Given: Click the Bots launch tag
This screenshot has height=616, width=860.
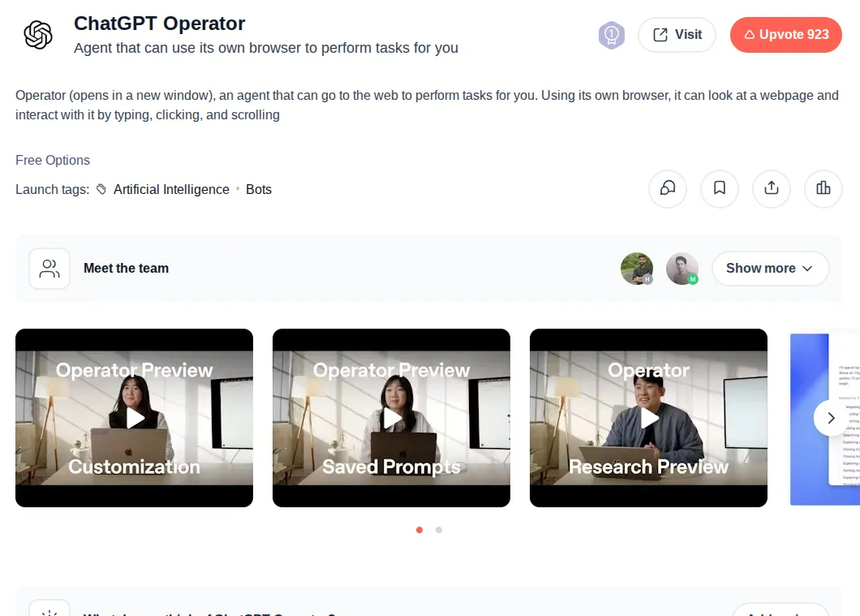Looking at the screenshot, I should pos(259,189).
